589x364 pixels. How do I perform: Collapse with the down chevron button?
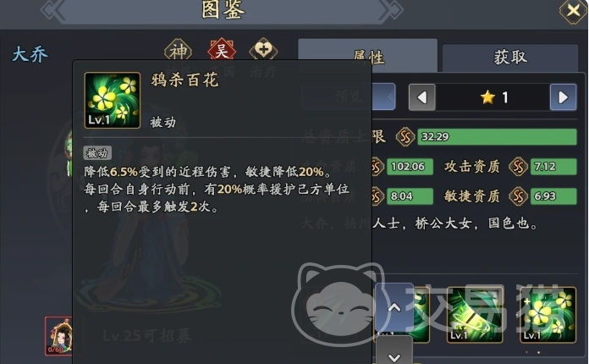[x=394, y=350]
